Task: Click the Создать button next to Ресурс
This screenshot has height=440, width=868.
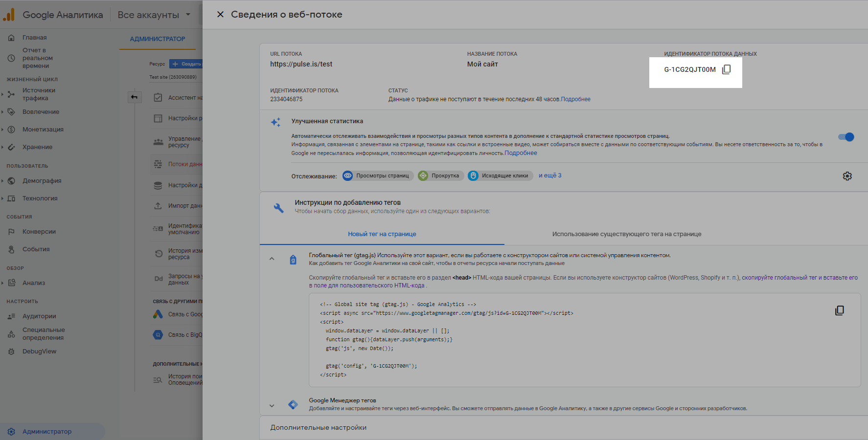Action: point(186,64)
